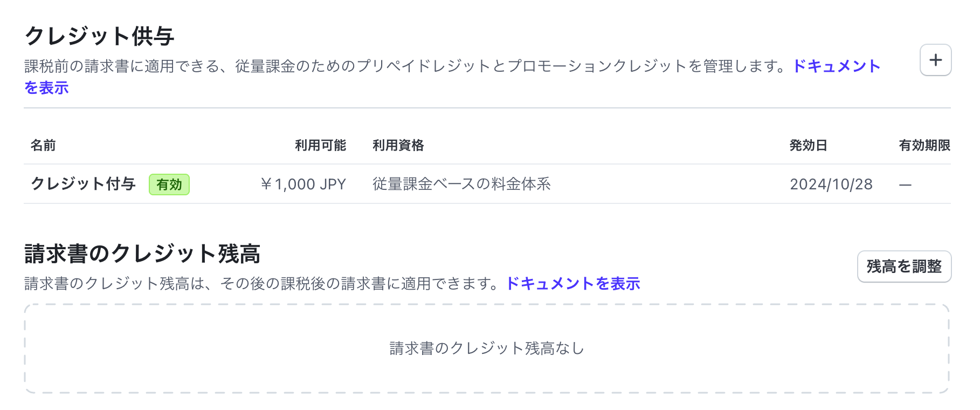Click the description text about プリペイドレジット
980x410 pixels.
click(377, 66)
